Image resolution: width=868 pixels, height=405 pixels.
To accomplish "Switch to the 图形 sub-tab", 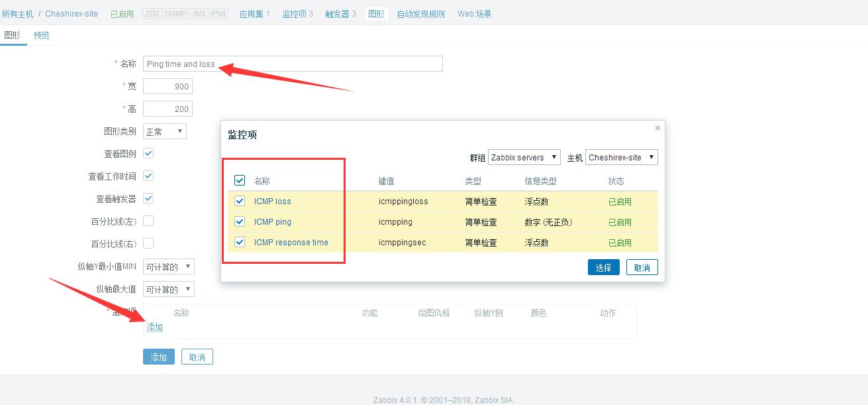I will tap(13, 35).
